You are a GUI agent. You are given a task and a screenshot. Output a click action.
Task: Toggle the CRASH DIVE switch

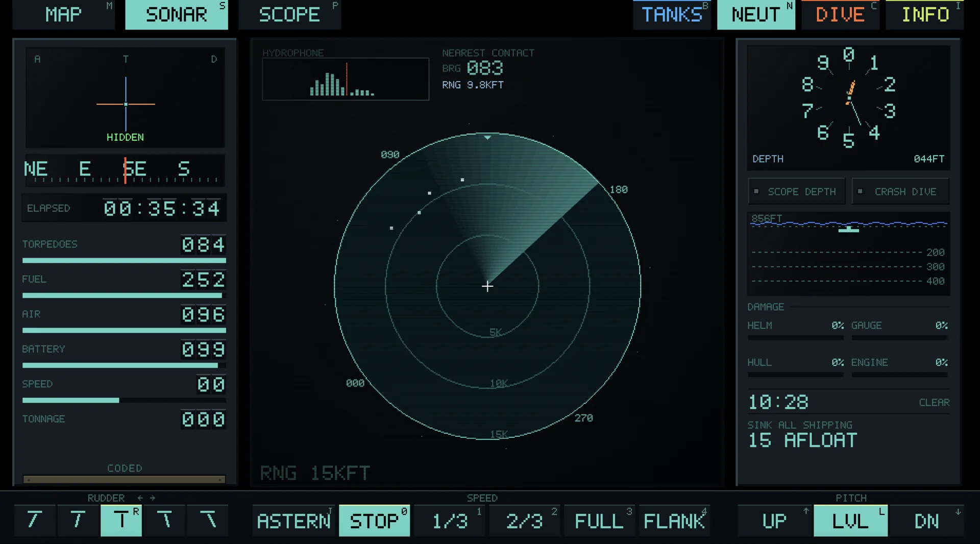click(900, 191)
